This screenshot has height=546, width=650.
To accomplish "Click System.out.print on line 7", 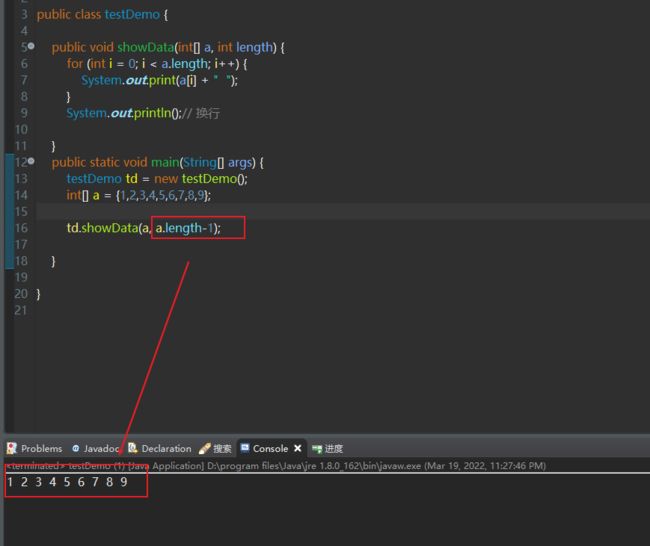I will 128,80.
